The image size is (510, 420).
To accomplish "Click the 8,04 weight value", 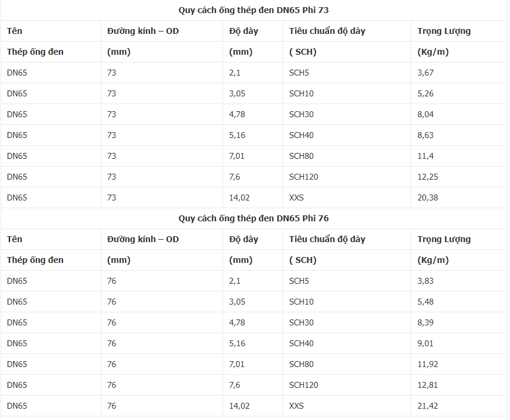I will pos(425,114).
